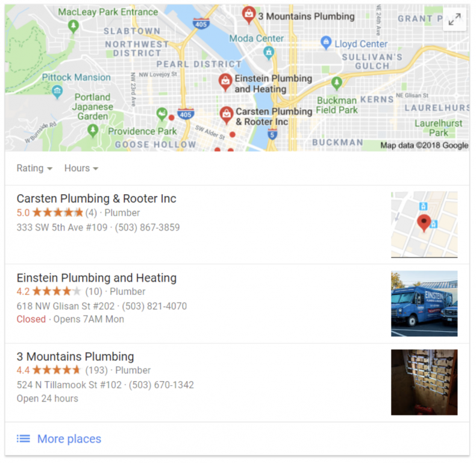Screen dimensions: 476x463
Task: Click the list icon beside More places
Action: click(x=23, y=438)
